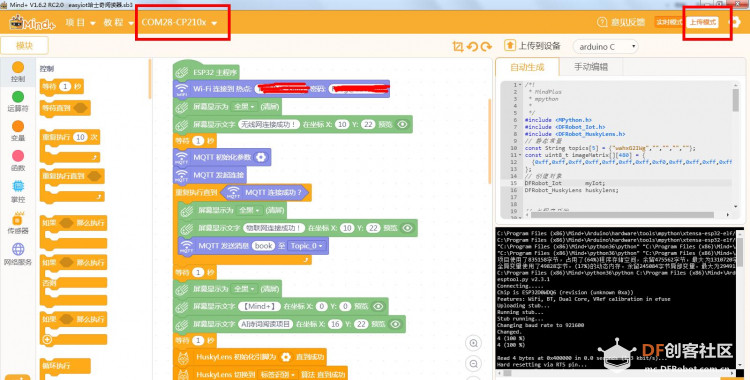Switch to 自动生成 code tab
The image size is (750, 380).
(x=527, y=67)
